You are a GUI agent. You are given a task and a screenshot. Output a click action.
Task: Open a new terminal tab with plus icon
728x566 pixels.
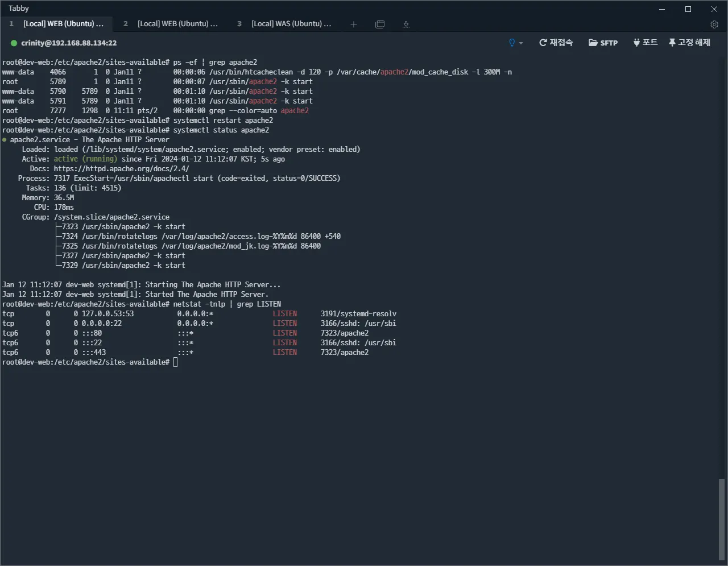coord(354,24)
